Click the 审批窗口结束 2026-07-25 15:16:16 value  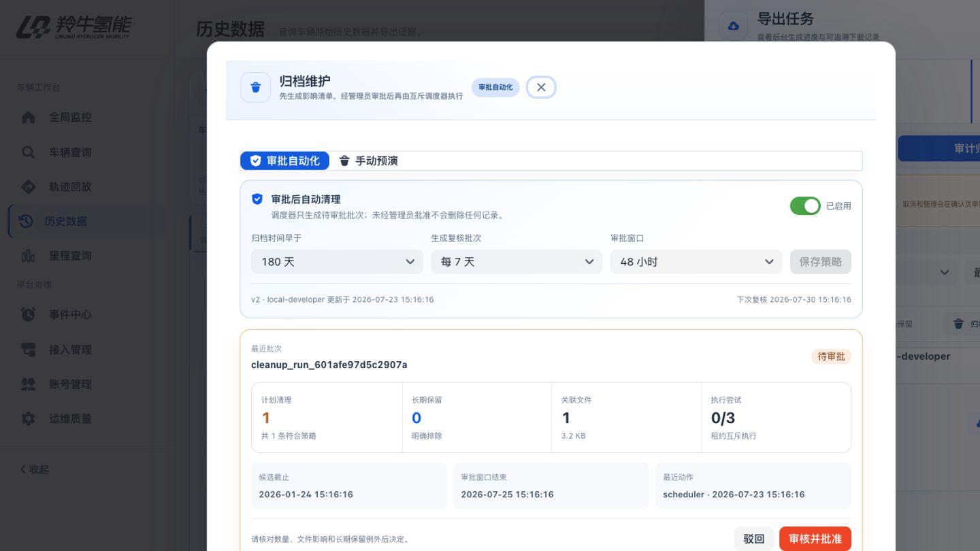coord(507,495)
